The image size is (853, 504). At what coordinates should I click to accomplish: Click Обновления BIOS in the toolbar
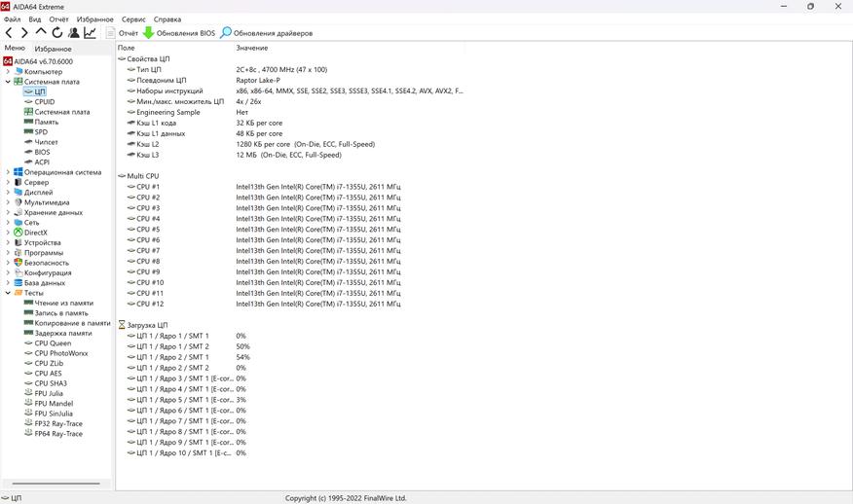click(179, 33)
